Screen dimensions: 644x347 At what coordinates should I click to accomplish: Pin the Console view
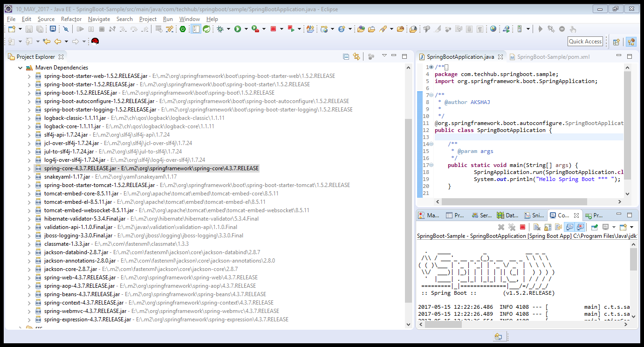pos(595,227)
